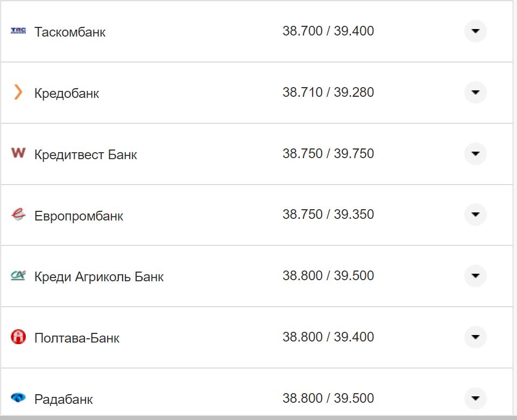This screenshot has height=420, width=517.
Task: Click the Таскомбанк bank name
Action: (x=70, y=32)
